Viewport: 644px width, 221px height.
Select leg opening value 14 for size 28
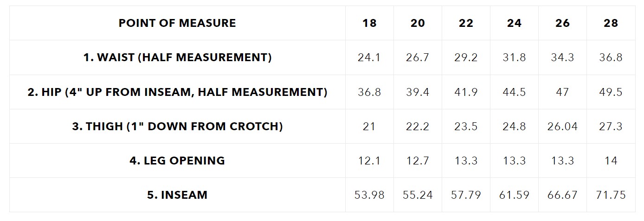[611, 160]
